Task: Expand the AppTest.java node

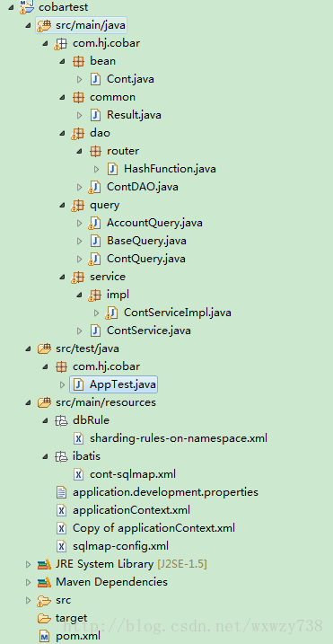Action: coord(62,384)
